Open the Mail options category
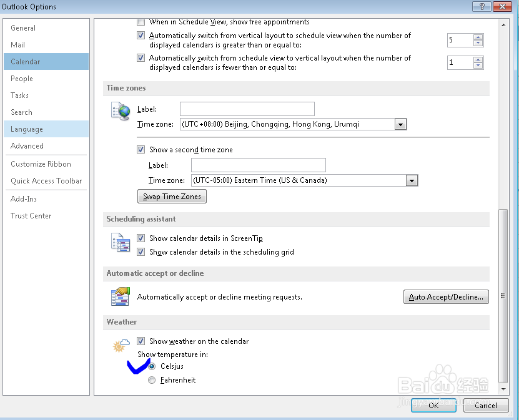Screen dimensions: 519x420 [x=46, y=45]
